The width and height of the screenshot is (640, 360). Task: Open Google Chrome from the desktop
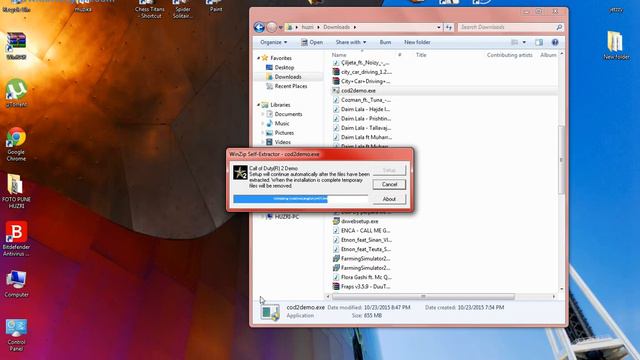(16, 144)
